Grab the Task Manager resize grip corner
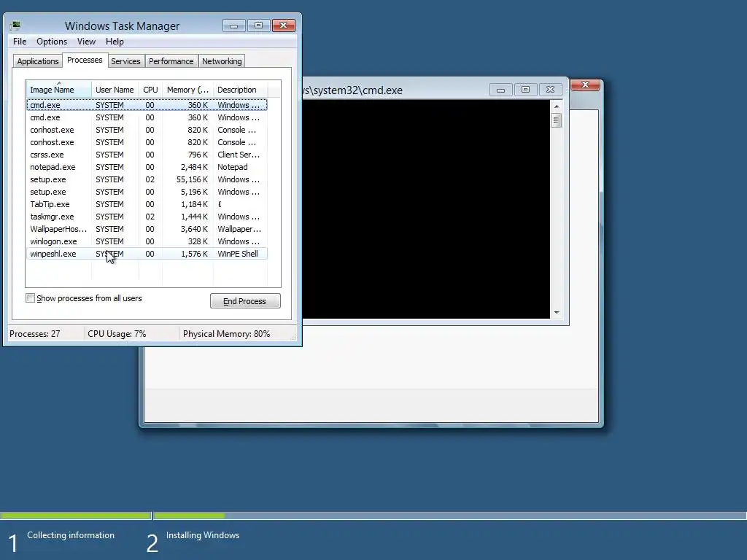Image resolution: width=747 pixels, height=560 pixels. pyautogui.click(x=293, y=337)
